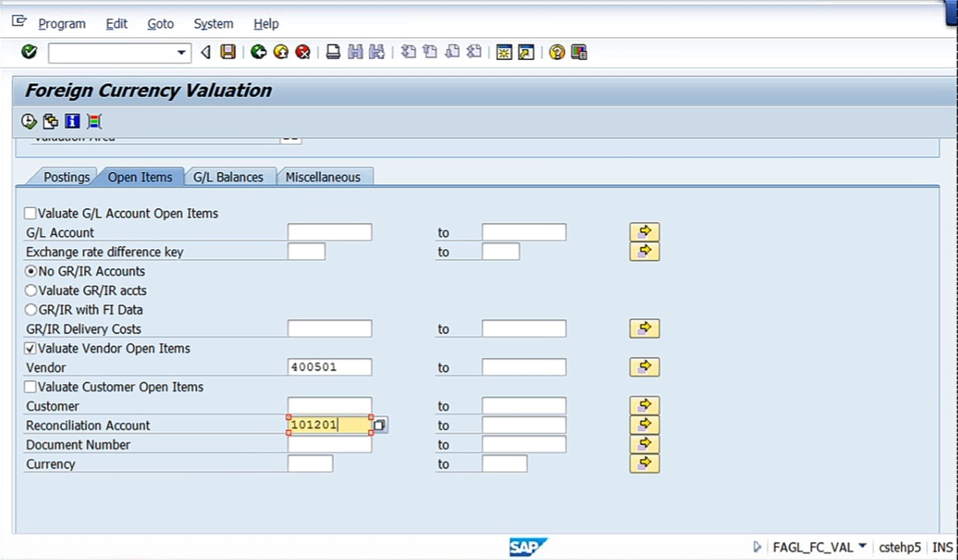Click the Reconciliation Account search help icon
958x560 pixels.
pyautogui.click(x=379, y=425)
